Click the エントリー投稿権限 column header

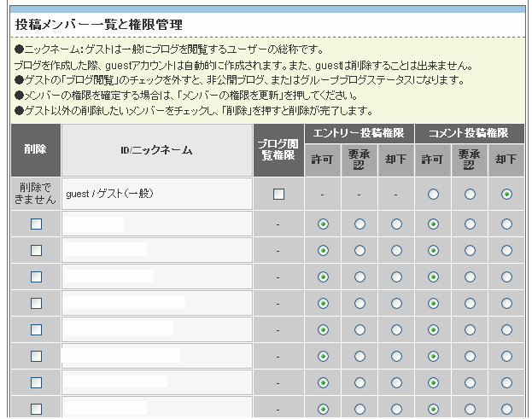(x=359, y=133)
